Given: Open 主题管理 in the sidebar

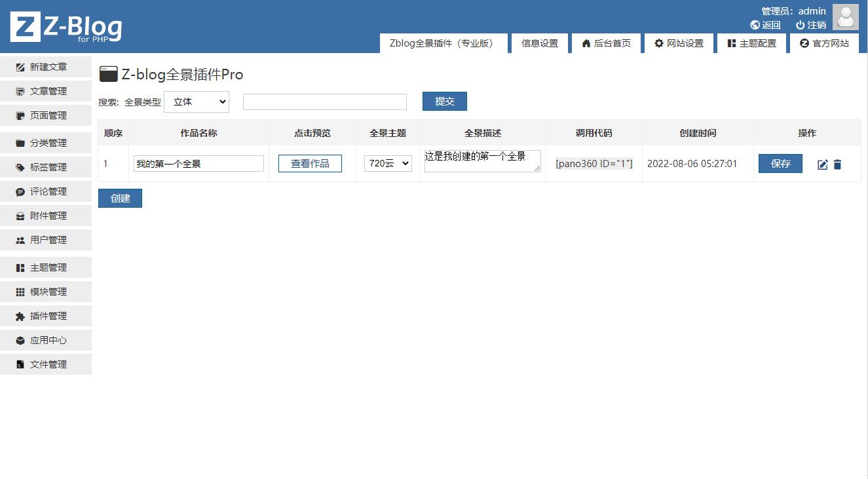Looking at the screenshot, I should 46,267.
